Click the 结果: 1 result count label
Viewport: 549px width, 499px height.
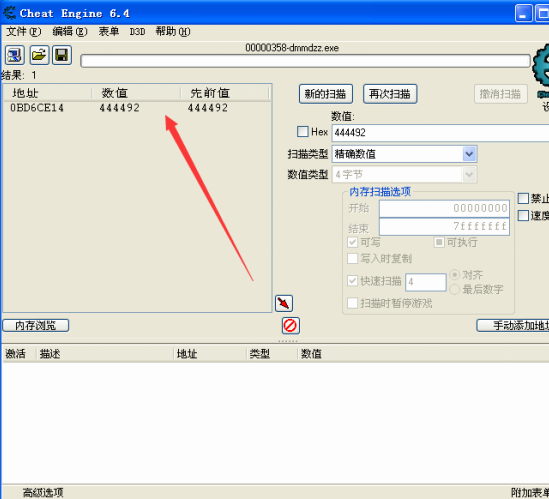(x=19, y=75)
